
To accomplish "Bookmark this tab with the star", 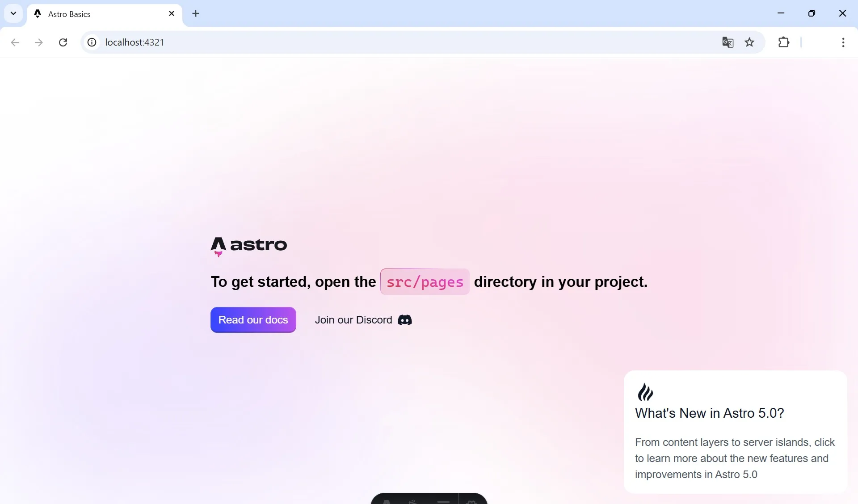I will (x=749, y=42).
